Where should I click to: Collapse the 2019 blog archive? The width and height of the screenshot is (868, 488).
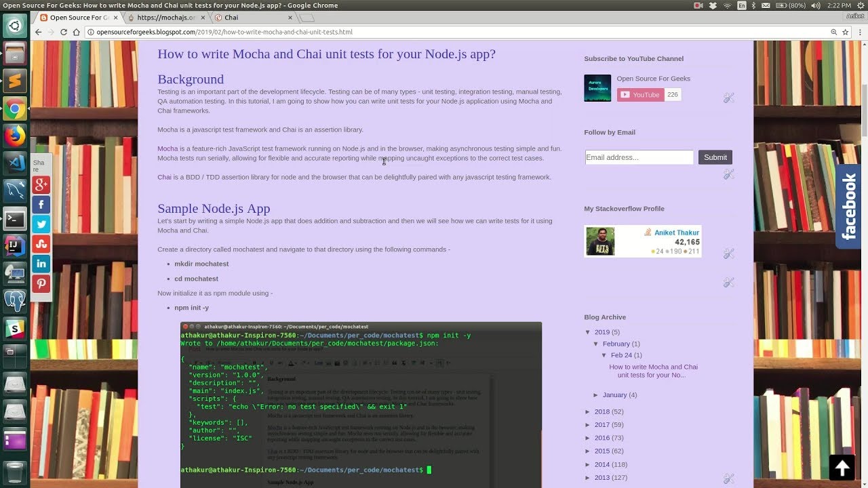coord(588,332)
